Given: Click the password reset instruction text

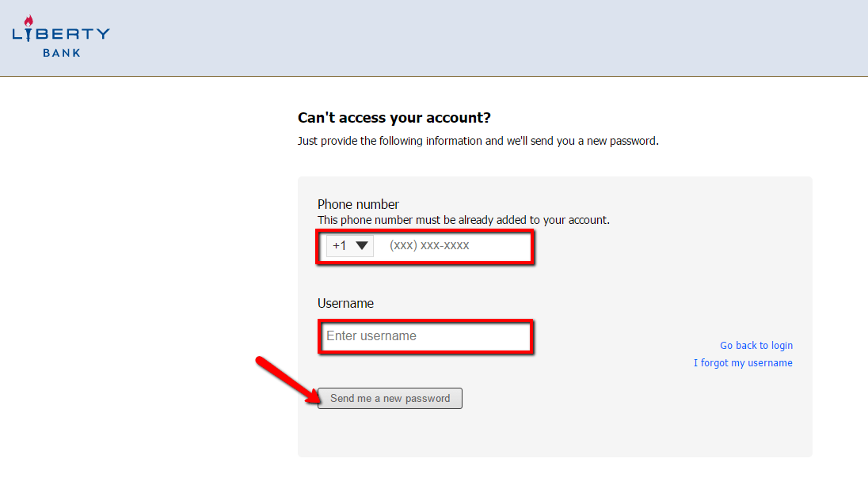Looking at the screenshot, I should (x=477, y=141).
